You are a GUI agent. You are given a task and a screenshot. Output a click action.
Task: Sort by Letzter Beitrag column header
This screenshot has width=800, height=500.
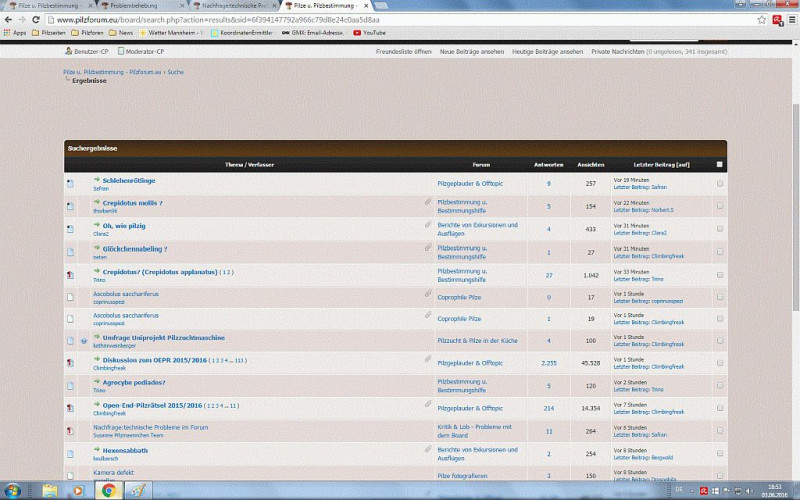click(661, 164)
